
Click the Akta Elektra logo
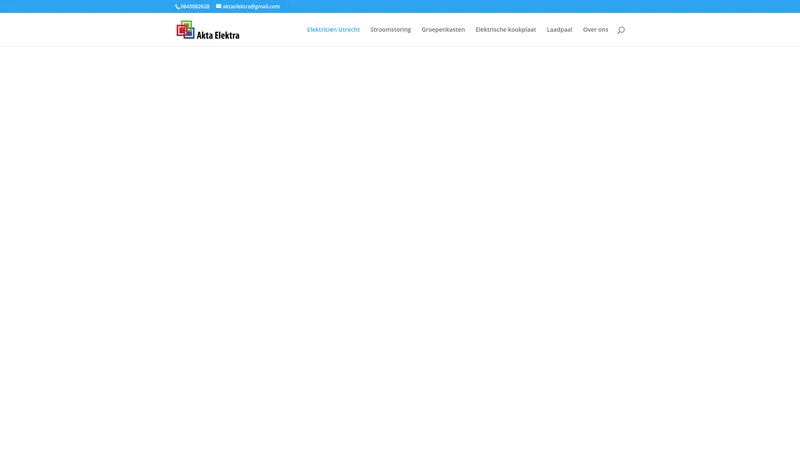pyautogui.click(x=208, y=30)
